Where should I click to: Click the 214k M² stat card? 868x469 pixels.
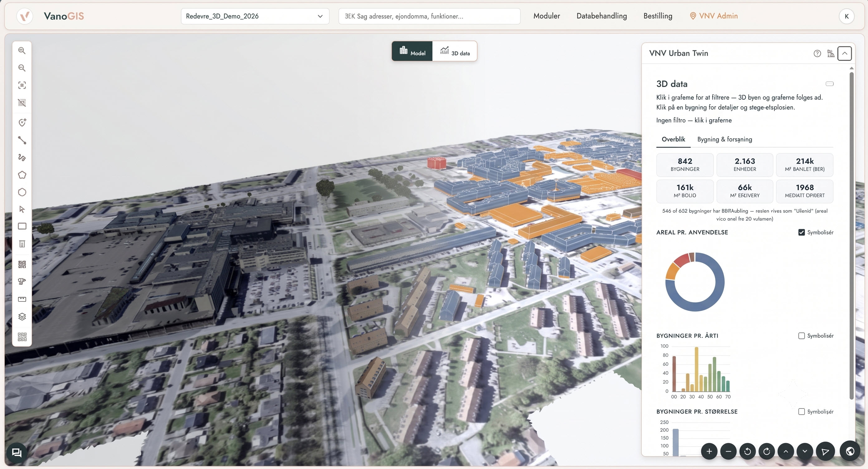point(805,165)
